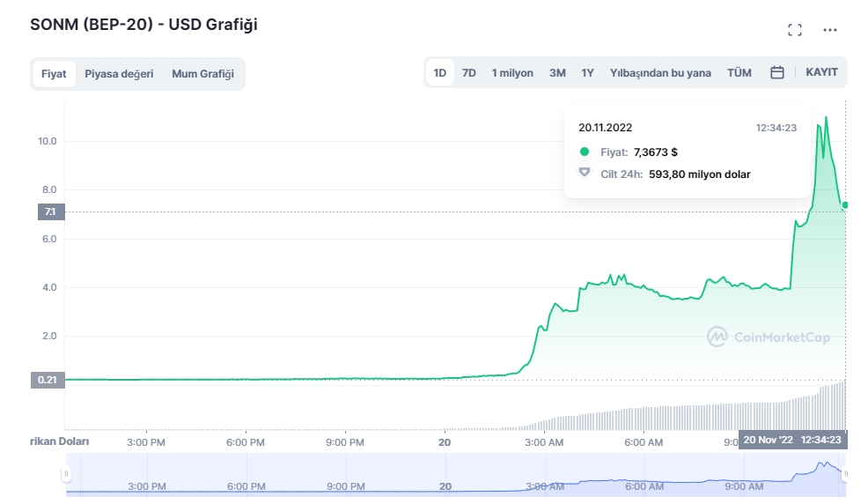Select the Fiyat tab

[x=54, y=74]
